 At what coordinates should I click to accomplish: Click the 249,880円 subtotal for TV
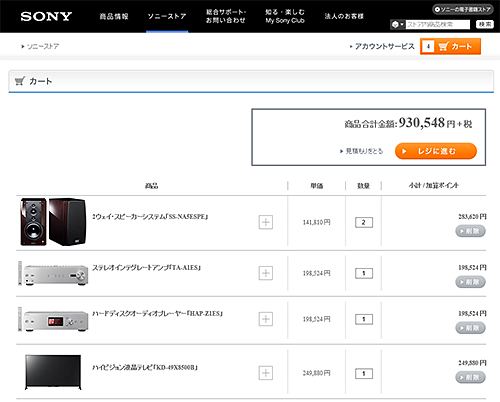pyautogui.click(x=472, y=363)
